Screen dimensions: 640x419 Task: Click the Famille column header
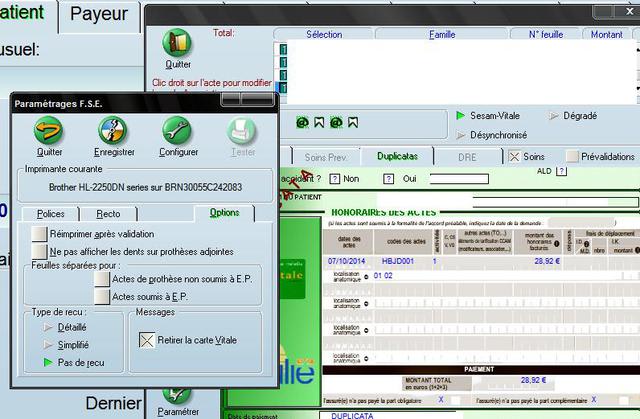click(442, 34)
